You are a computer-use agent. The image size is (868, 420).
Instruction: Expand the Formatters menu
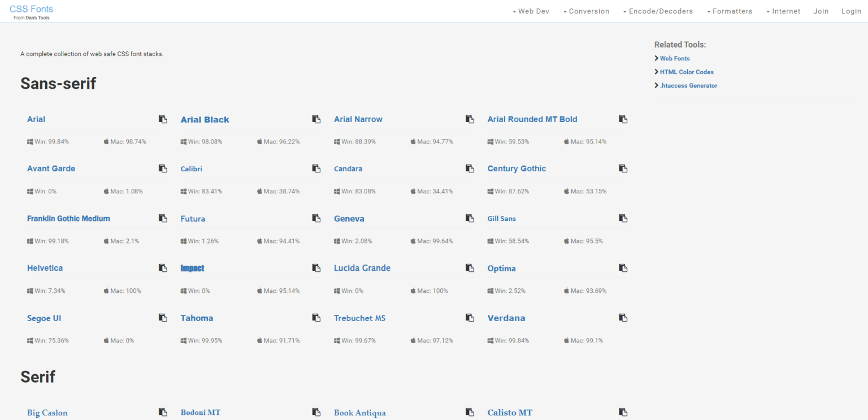click(x=730, y=11)
